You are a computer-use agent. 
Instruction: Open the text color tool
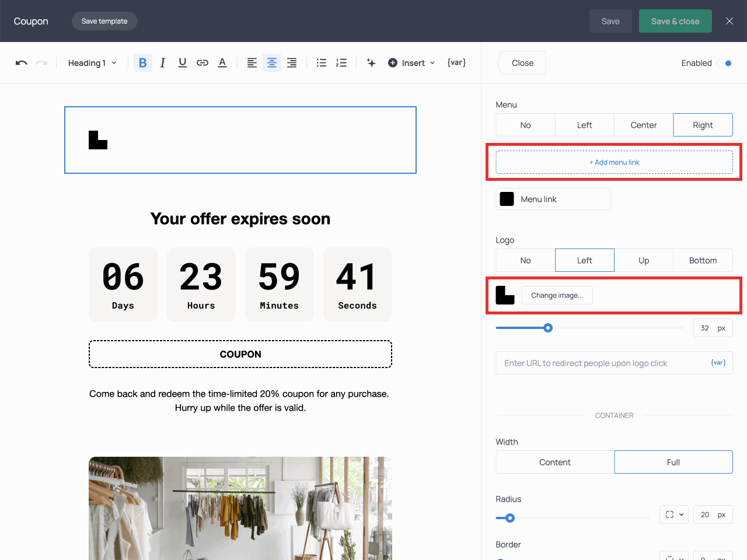click(x=222, y=63)
